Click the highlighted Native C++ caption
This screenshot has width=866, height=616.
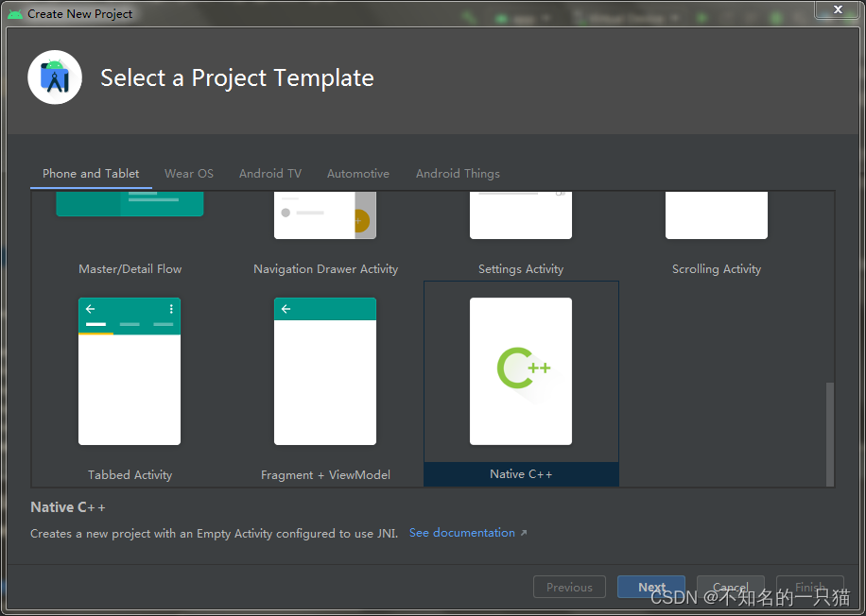(x=521, y=474)
